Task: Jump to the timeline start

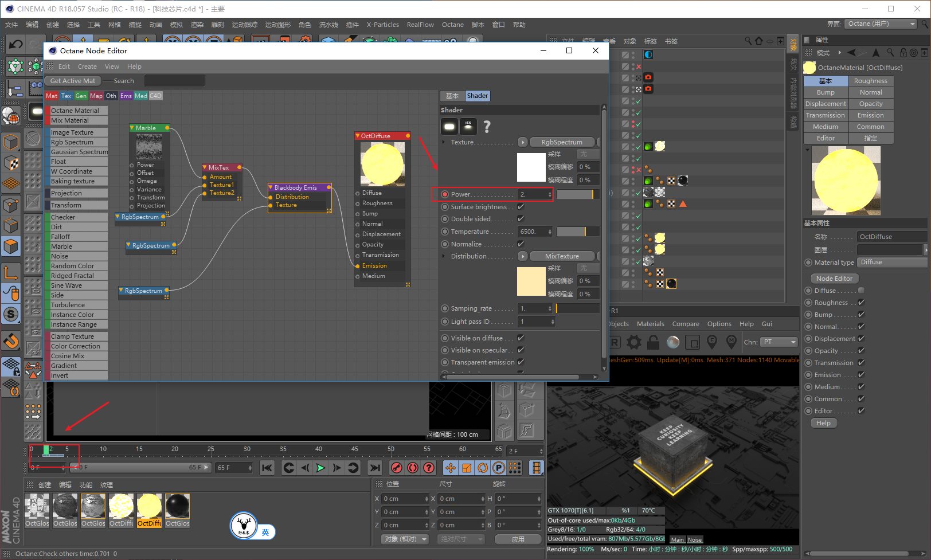Action: [267, 468]
